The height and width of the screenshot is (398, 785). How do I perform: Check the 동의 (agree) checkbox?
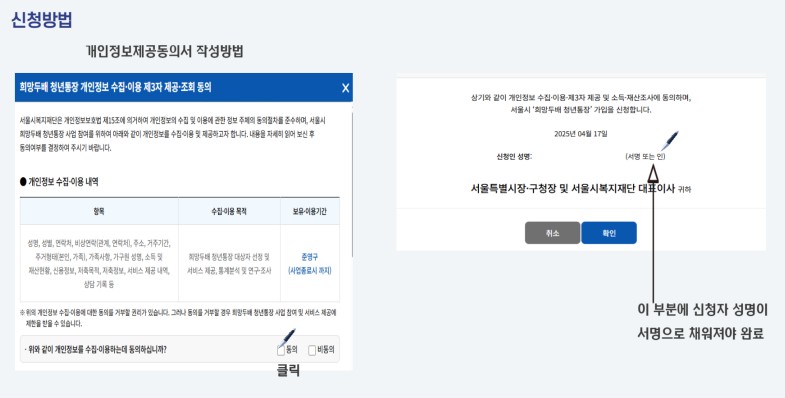point(281,350)
